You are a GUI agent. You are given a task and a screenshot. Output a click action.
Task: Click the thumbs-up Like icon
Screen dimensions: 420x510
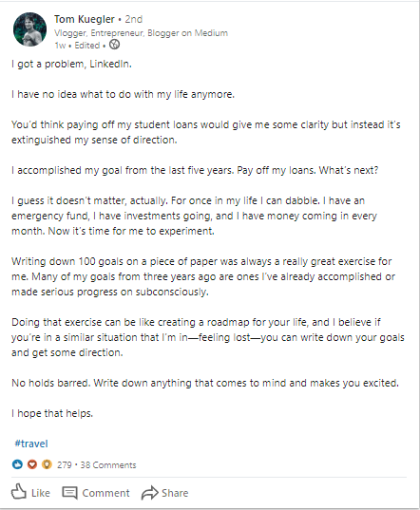[19, 491]
